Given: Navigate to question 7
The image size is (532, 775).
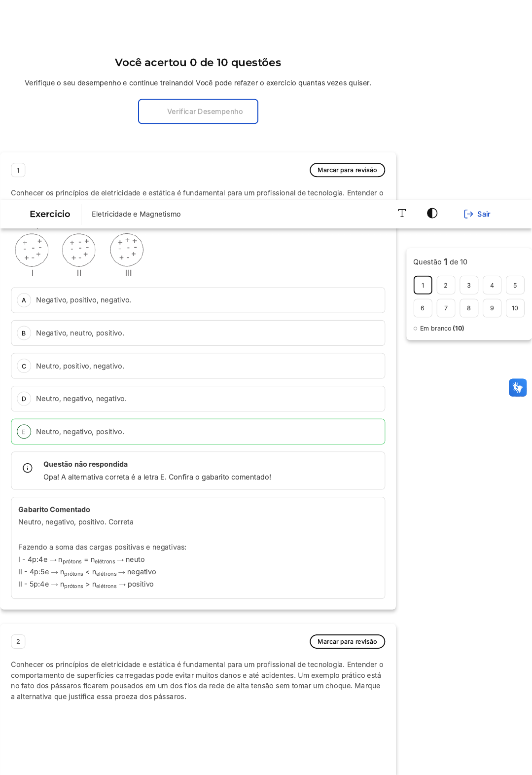Looking at the screenshot, I should coord(446,308).
